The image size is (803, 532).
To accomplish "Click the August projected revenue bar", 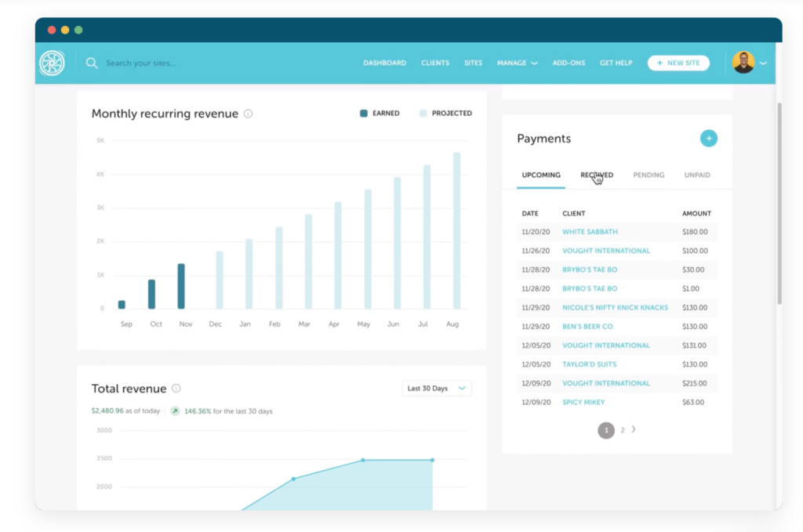I will point(456,230).
